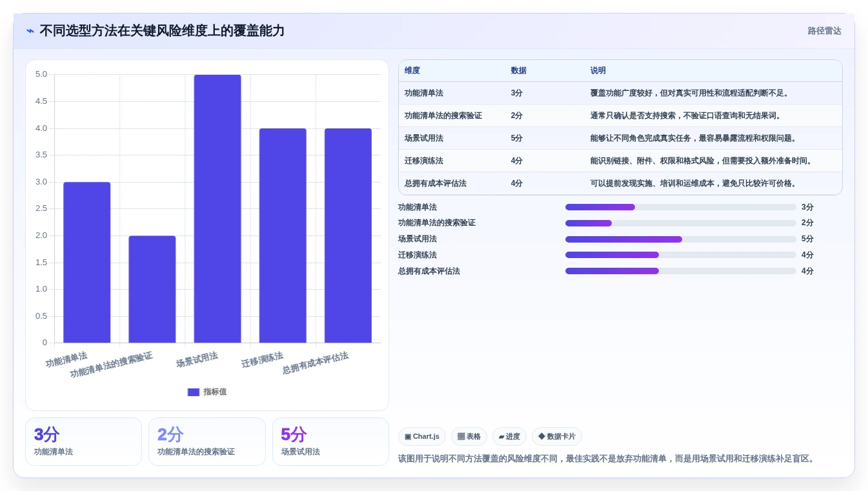This screenshot has height=491, width=868.
Task: Click the lightning icon beside the page title
Action: click(30, 31)
